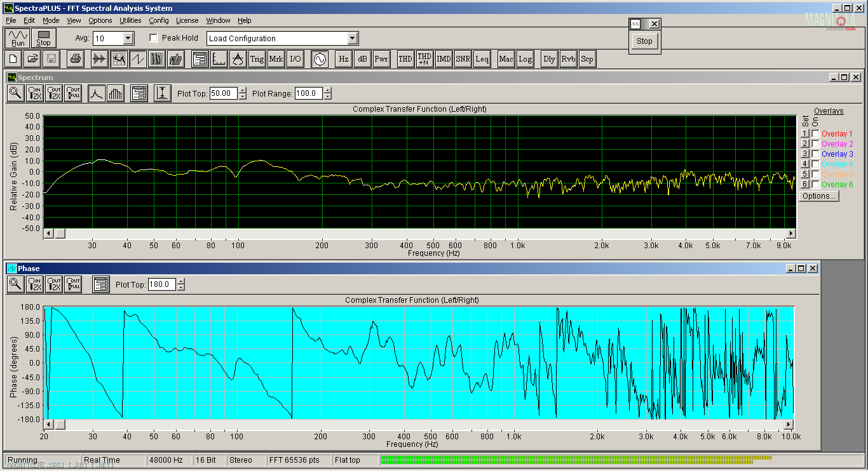This screenshot has width=868, height=471.
Task: Open the File menu
Action: tap(11, 20)
